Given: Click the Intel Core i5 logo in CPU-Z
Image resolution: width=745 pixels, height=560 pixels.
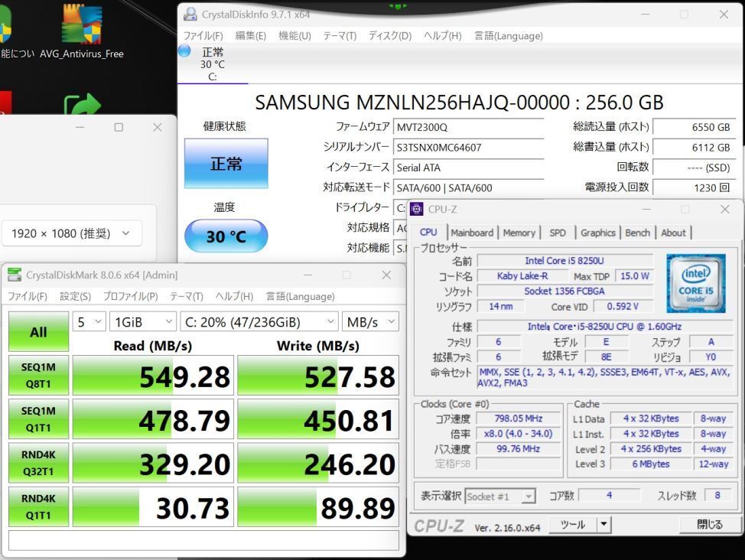Looking at the screenshot, I should click(x=695, y=285).
